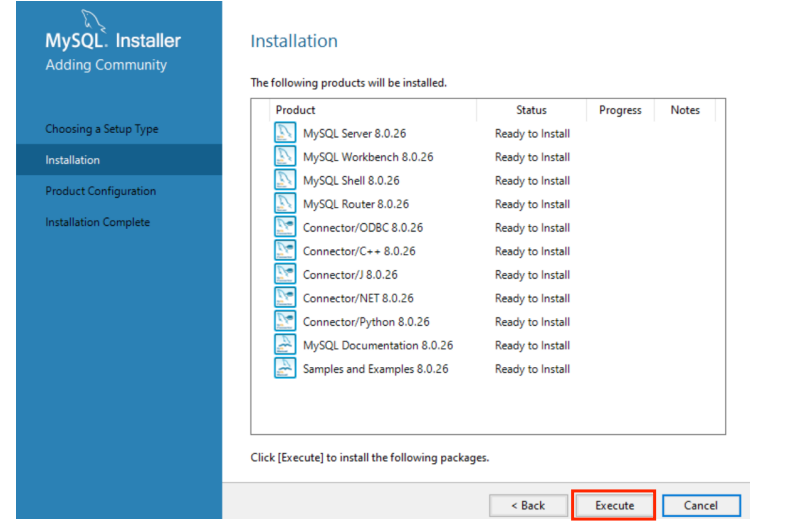Click the Connector/ODBC 8.0.26 icon
Image resolution: width=805 pixels, height=525 pixels.
point(285,227)
